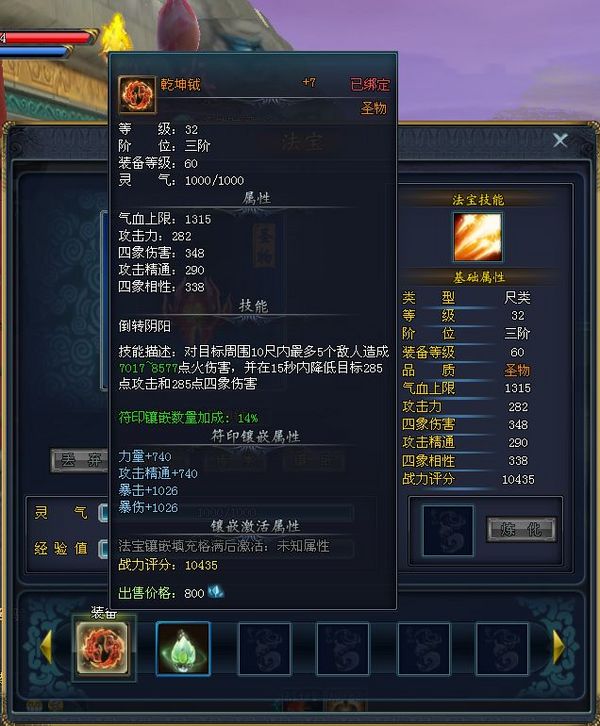600x726 pixels.
Task: Click the 乾坤钺 item icon in tooltip
Action: pyautogui.click(x=137, y=95)
